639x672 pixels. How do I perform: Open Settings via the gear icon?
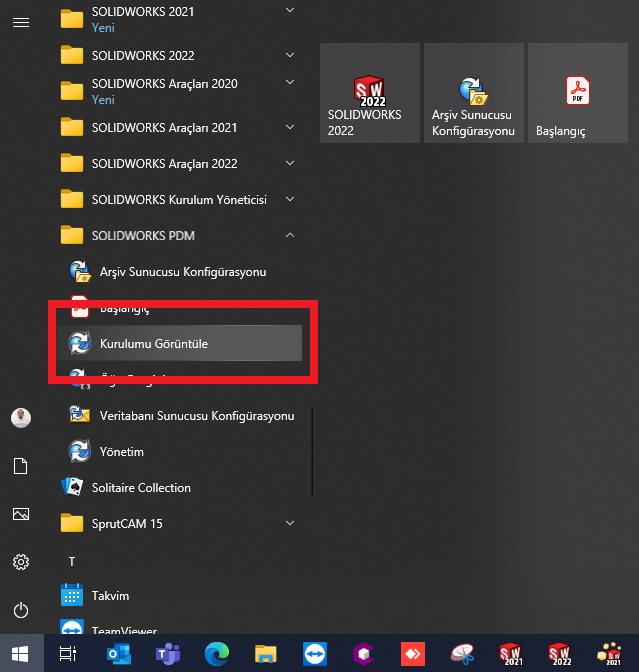click(x=20, y=562)
